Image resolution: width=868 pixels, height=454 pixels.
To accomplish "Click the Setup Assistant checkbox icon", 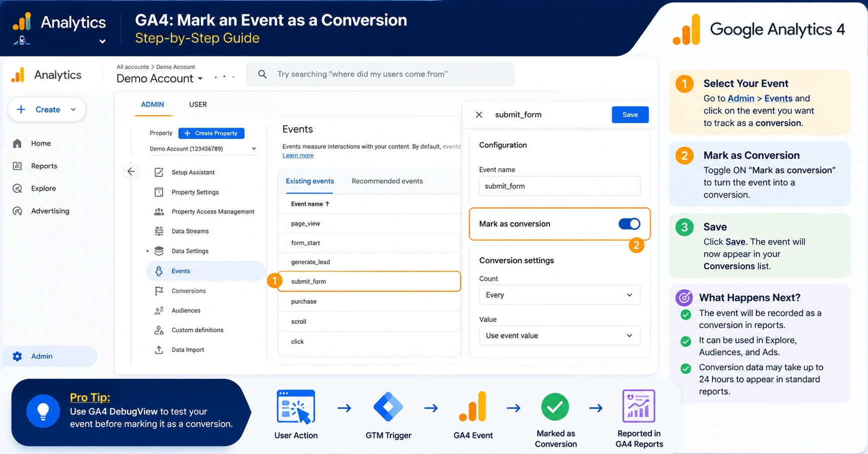I will [x=159, y=172].
